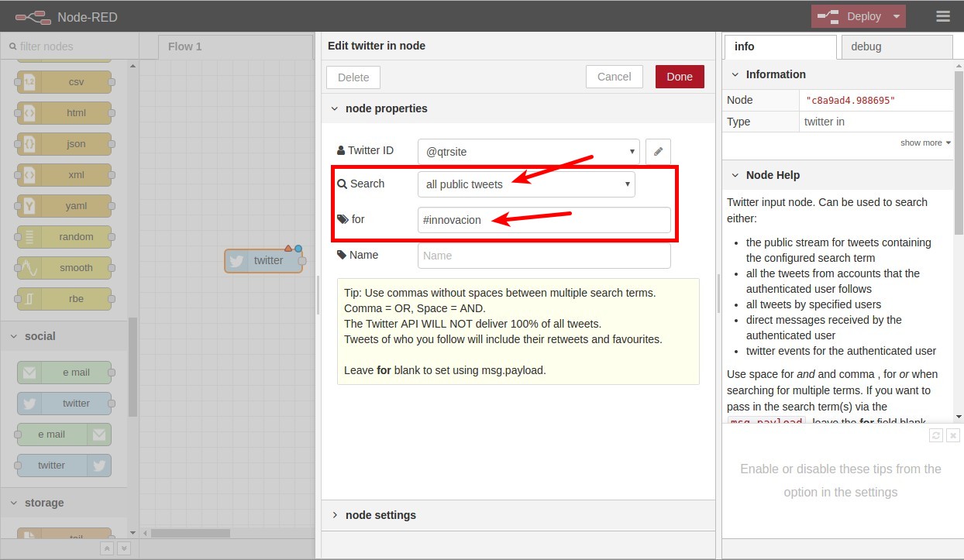Collapse the storage palette category
964x560 pixels.
coord(64,503)
